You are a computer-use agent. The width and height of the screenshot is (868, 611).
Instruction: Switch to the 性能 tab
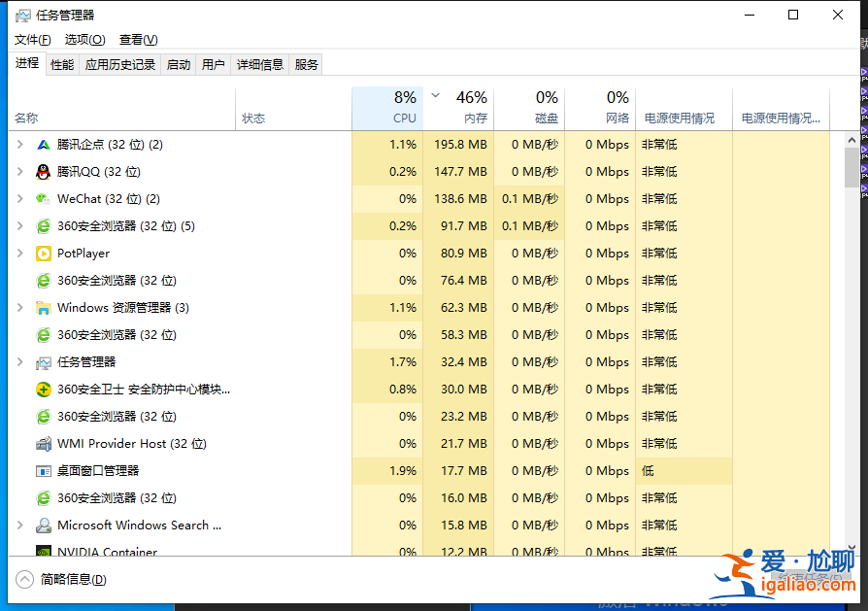point(61,64)
